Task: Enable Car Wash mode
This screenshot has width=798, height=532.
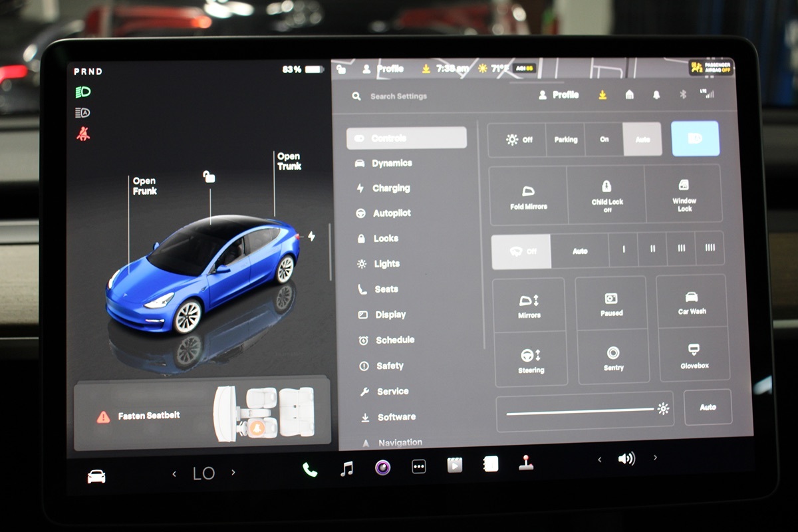Action: click(x=692, y=303)
